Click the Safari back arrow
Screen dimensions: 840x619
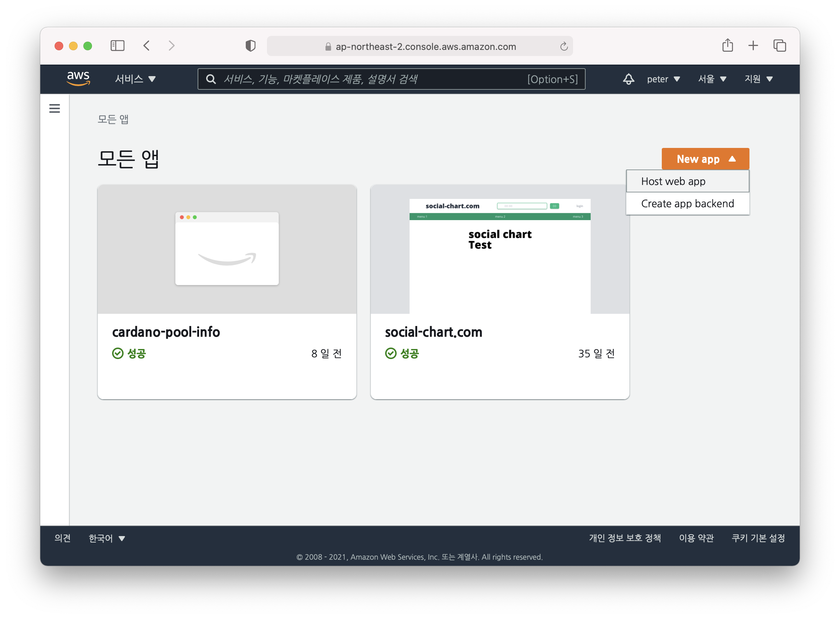(x=147, y=46)
